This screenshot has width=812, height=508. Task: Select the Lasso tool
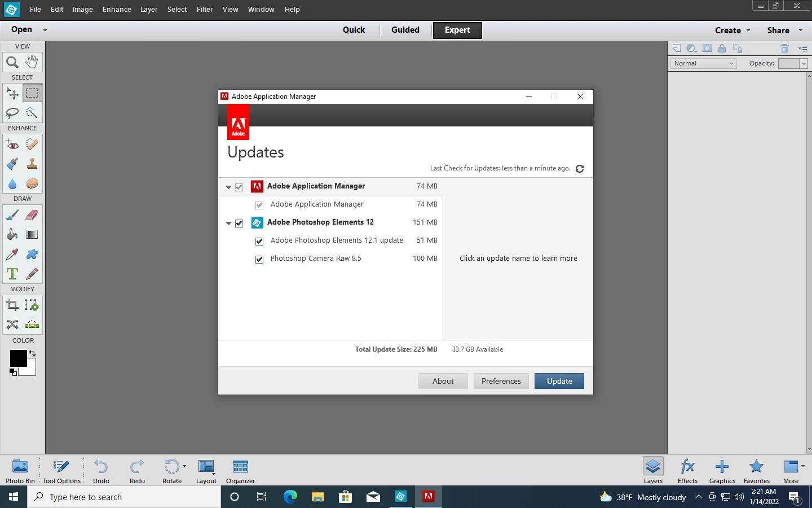pos(12,113)
